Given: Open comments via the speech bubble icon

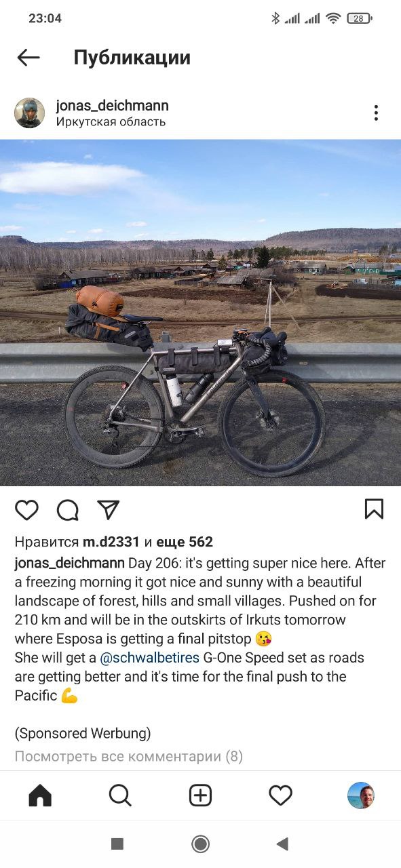Looking at the screenshot, I should (x=67, y=510).
